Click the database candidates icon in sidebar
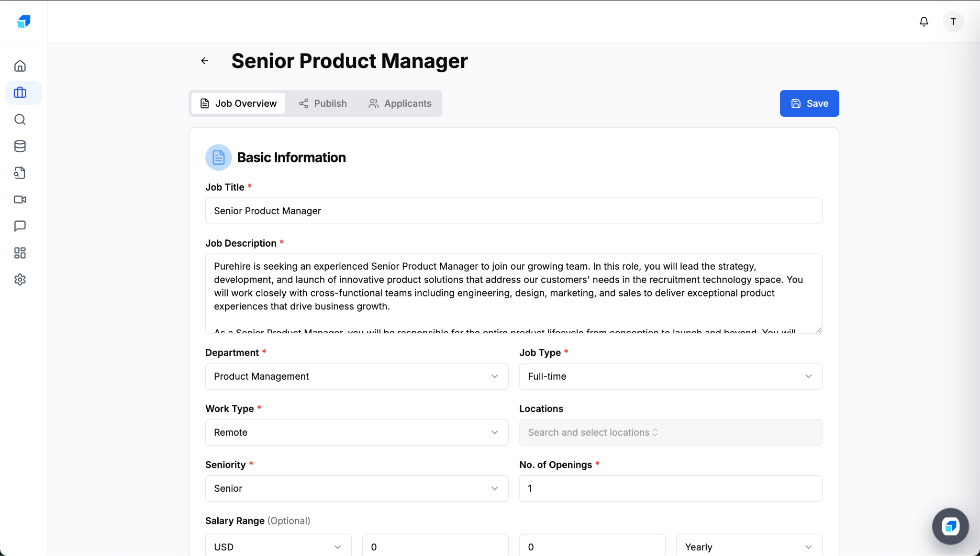The image size is (980, 556). [20, 146]
